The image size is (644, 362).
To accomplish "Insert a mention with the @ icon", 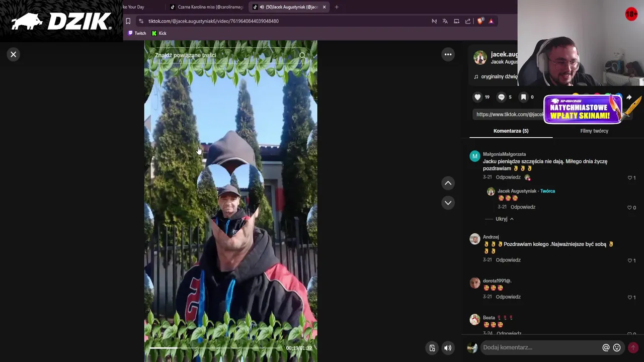I will point(606,347).
